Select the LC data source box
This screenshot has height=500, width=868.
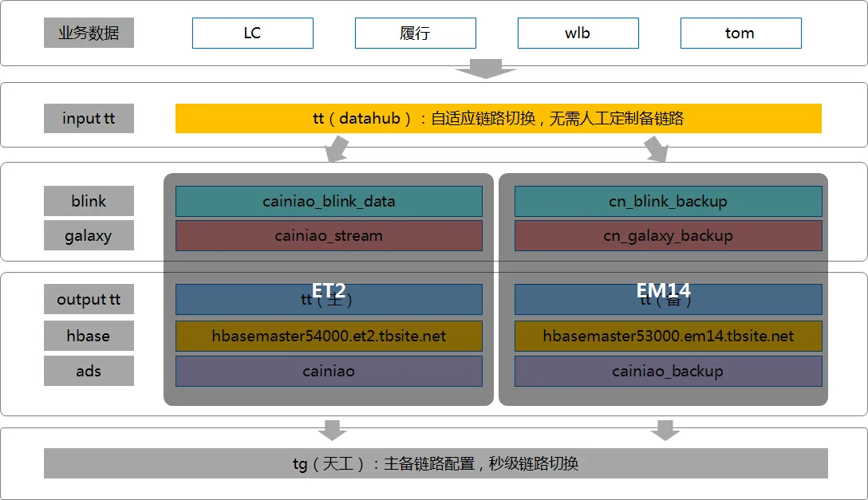tap(252, 33)
